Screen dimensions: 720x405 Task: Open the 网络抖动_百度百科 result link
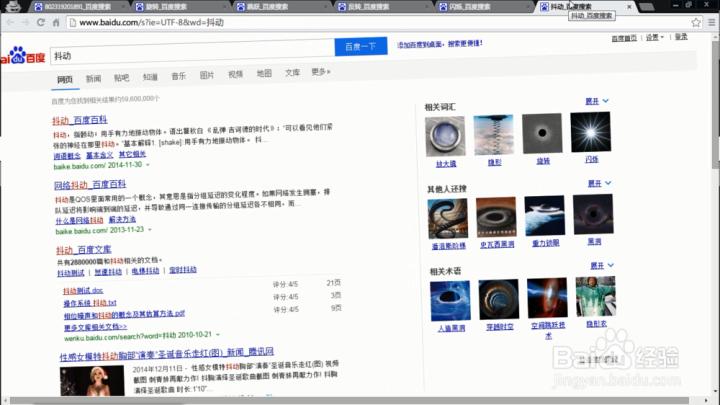90,185
